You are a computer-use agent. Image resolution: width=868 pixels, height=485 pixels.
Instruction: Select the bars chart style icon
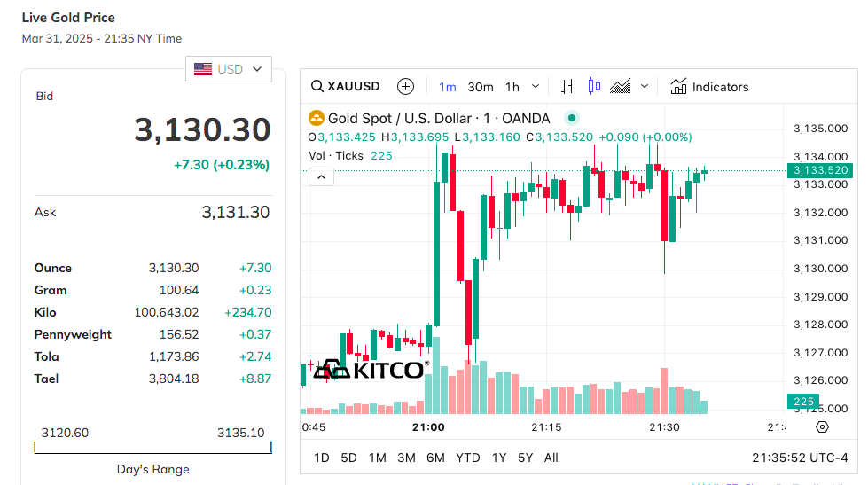point(568,86)
